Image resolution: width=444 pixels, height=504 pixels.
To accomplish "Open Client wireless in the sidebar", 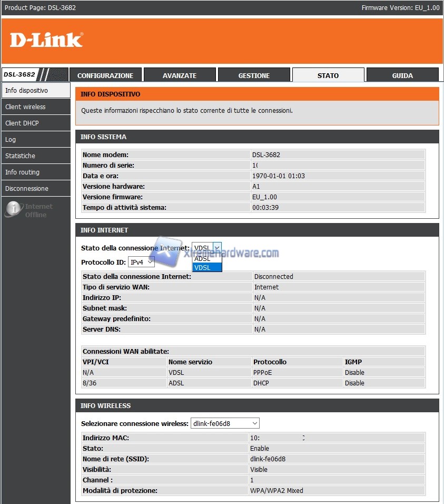I will pyautogui.click(x=35, y=106).
